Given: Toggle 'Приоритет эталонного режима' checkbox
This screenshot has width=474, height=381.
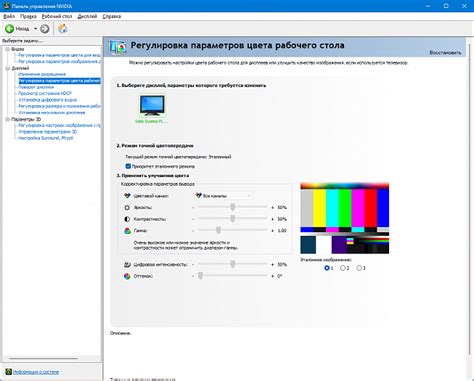Looking at the screenshot, I should click(x=128, y=166).
